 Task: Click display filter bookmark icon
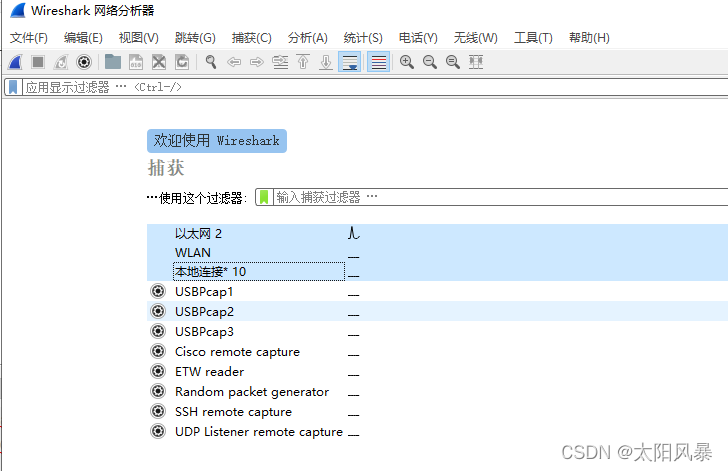13,87
